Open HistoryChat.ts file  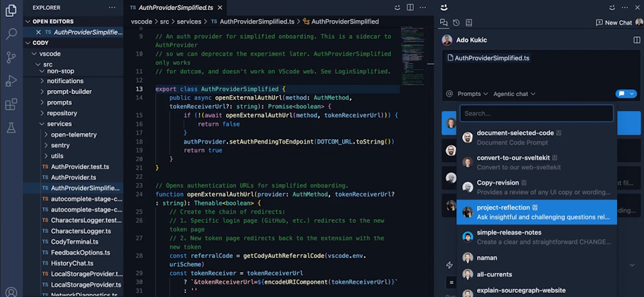coord(73,263)
